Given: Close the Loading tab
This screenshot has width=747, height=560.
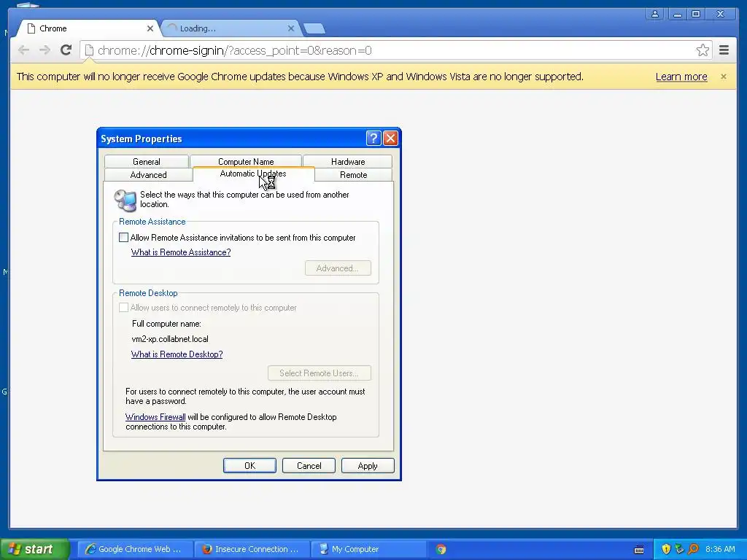Looking at the screenshot, I should (x=291, y=28).
